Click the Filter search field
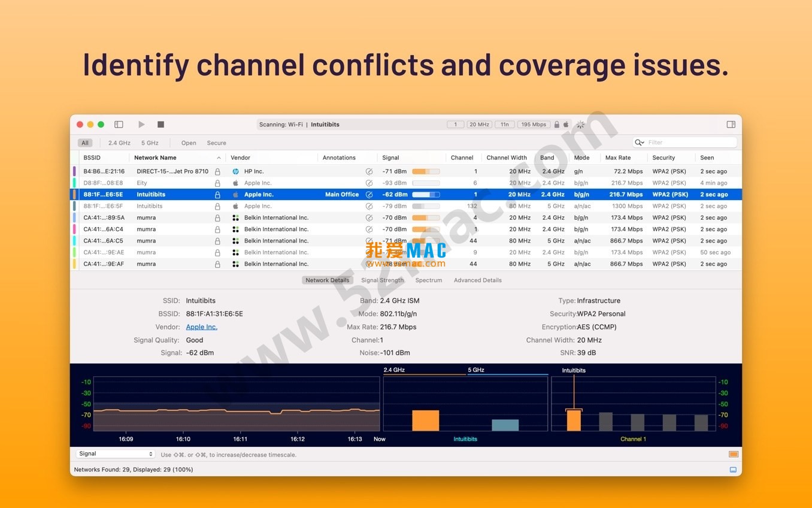This screenshot has width=812, height=508. coord(689,143)
